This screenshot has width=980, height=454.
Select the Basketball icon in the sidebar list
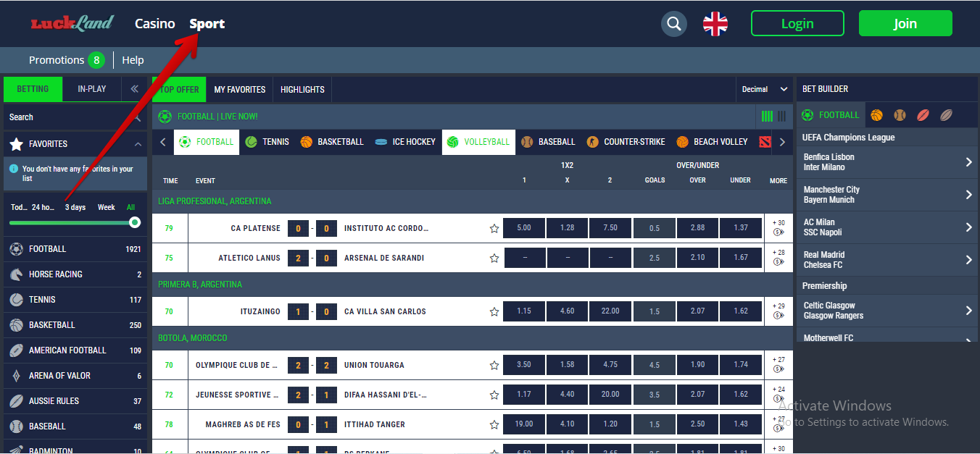16,325
